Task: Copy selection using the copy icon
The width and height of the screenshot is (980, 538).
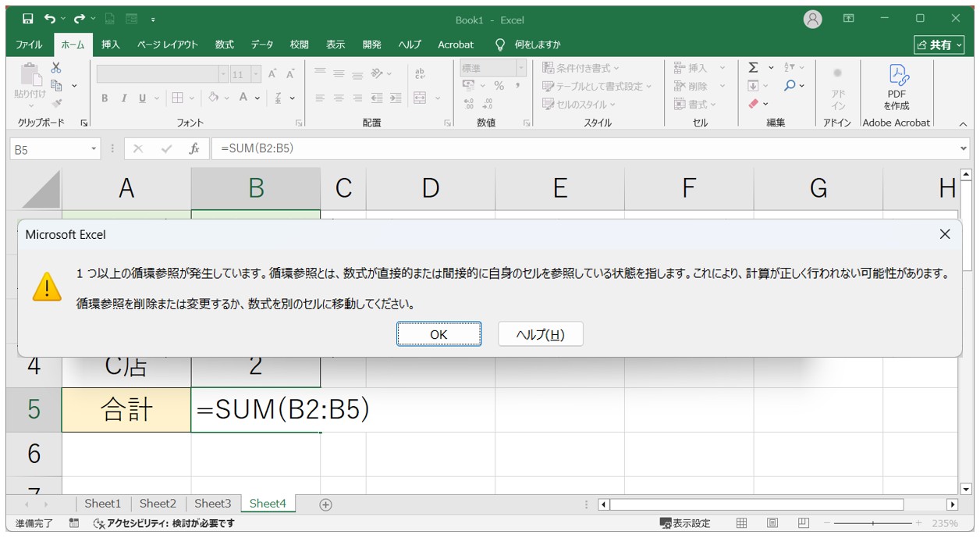Action: click(x=56, y=85)
